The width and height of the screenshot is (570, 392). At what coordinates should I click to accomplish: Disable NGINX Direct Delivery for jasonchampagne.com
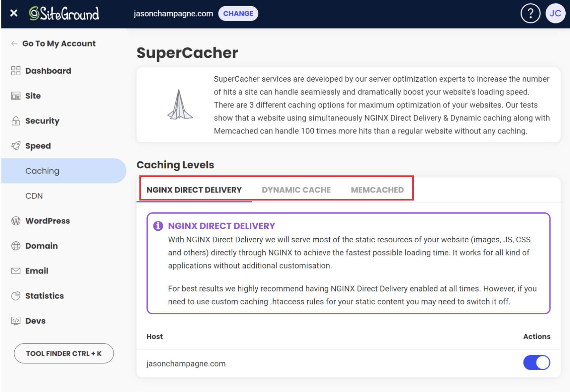point(536,363)
